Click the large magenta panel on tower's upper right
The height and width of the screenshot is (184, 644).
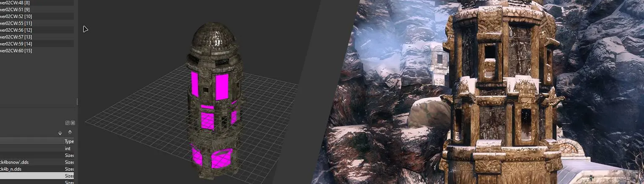[222, 87]
